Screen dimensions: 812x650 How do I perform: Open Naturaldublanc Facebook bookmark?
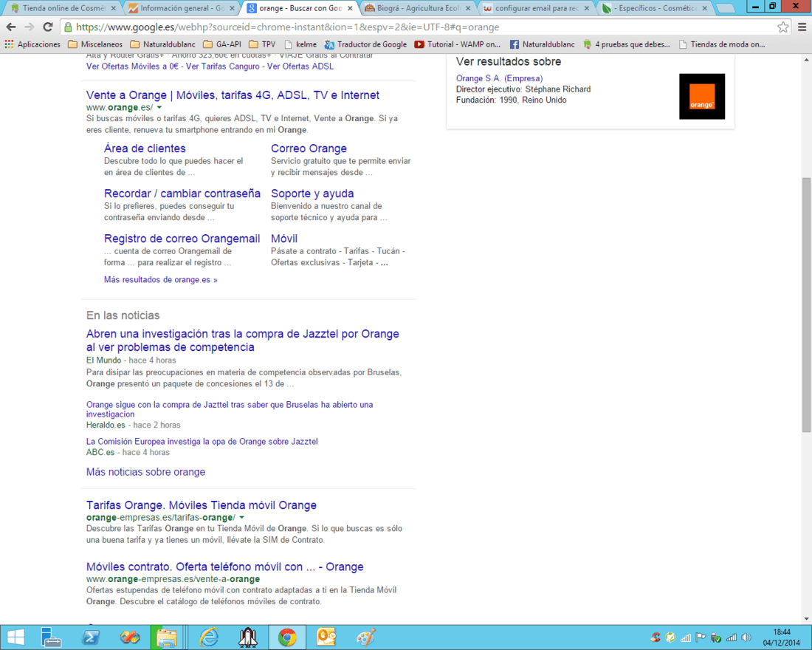(543, 44)
